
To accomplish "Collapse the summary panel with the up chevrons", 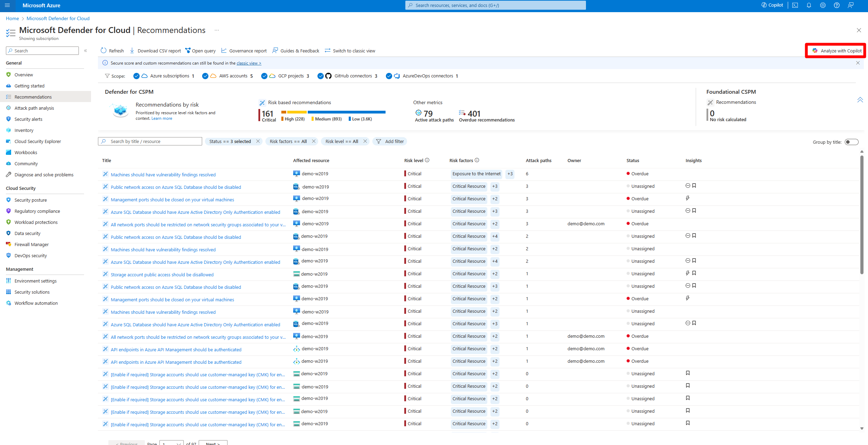I will 860,100.
